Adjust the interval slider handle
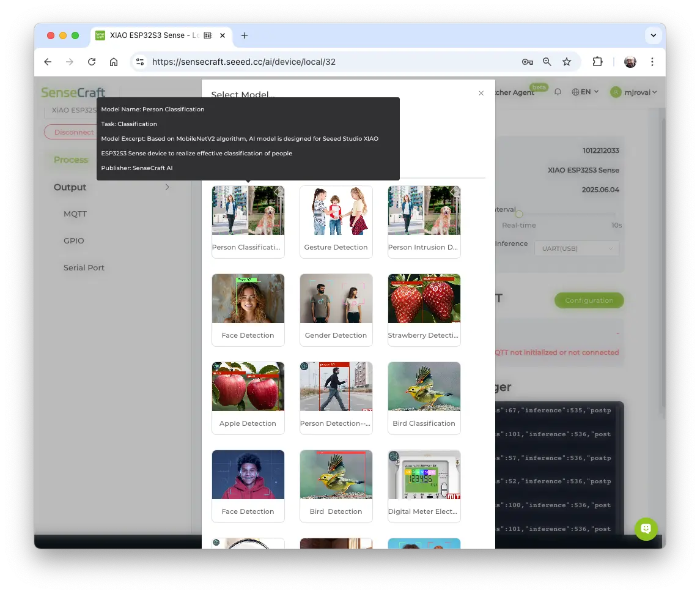 [x=519, y=214]
